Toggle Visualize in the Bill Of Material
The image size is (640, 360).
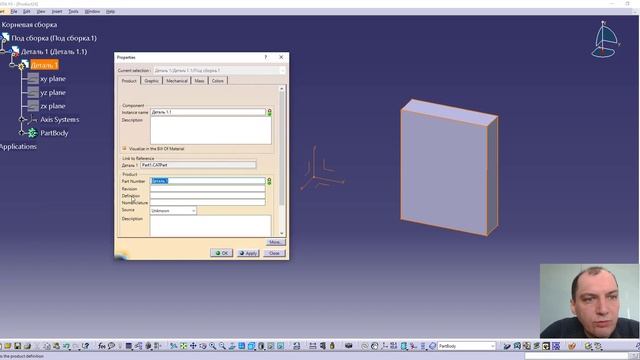click(x=124, y=149)
